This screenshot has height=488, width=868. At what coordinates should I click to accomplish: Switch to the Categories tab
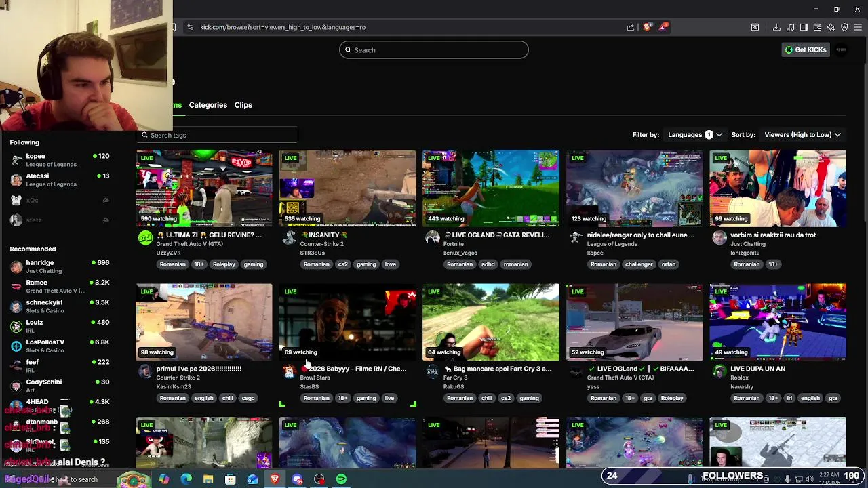(x=208, y=105)
